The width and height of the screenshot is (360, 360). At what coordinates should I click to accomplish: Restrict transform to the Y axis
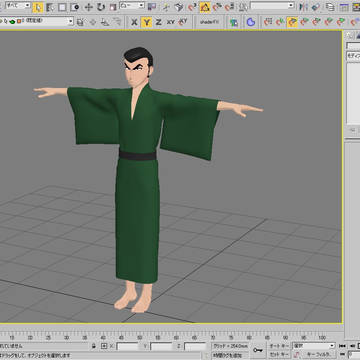coord(146,22)
